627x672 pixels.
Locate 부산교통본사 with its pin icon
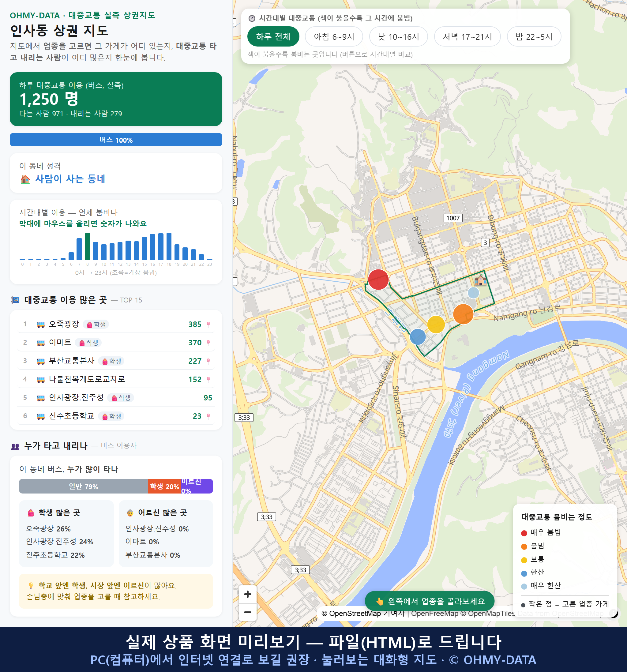pyautogui.click(x=208, y=361)
